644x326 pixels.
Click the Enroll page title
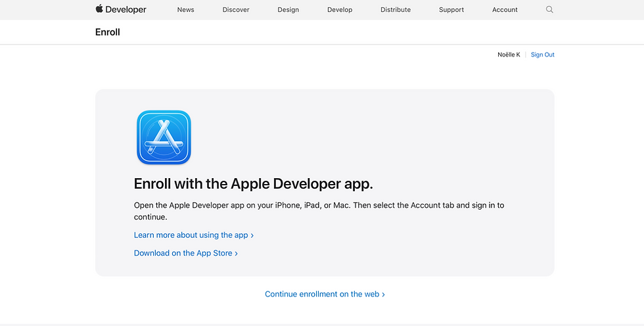pyautogui.click(x=108, y=32)
